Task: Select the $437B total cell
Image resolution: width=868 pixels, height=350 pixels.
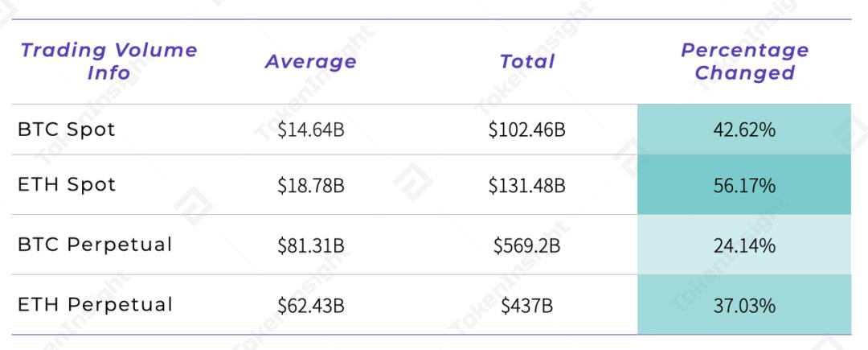Action: (x=526, y=305)
